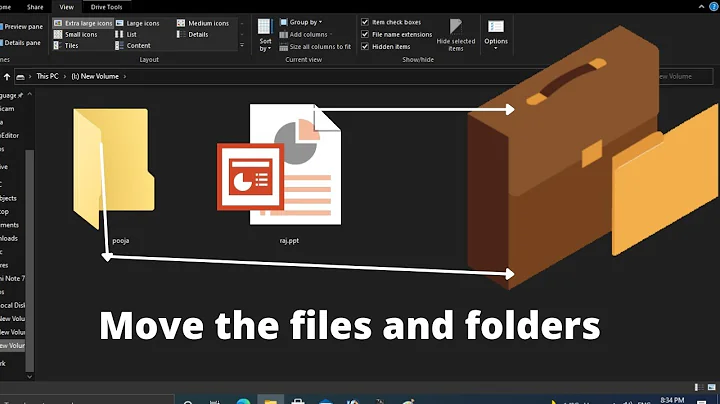
Task: Collapse the ribbon with the chevron
Action: pyautogui.click(x=701, y=6)
